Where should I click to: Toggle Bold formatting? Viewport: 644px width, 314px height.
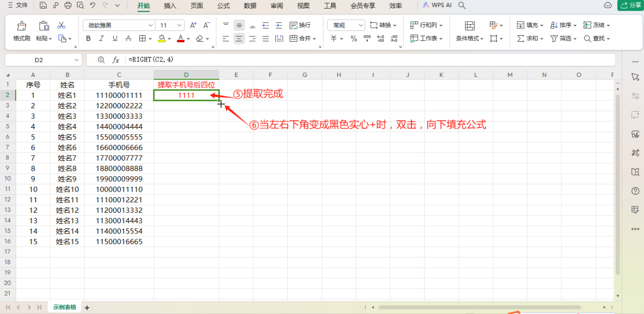point(89,38)
